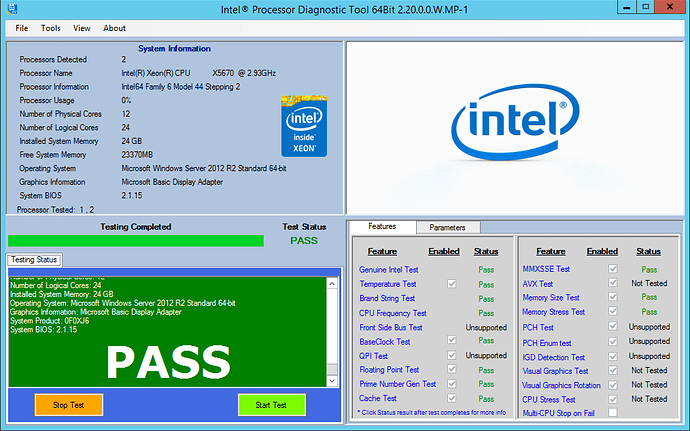
Task: Expand the View menu
Action: 81,28
